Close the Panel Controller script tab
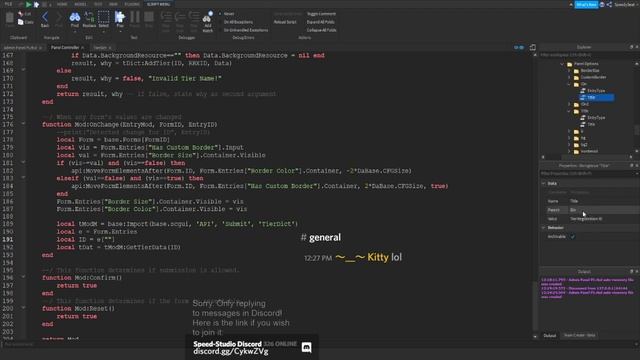 83,48
